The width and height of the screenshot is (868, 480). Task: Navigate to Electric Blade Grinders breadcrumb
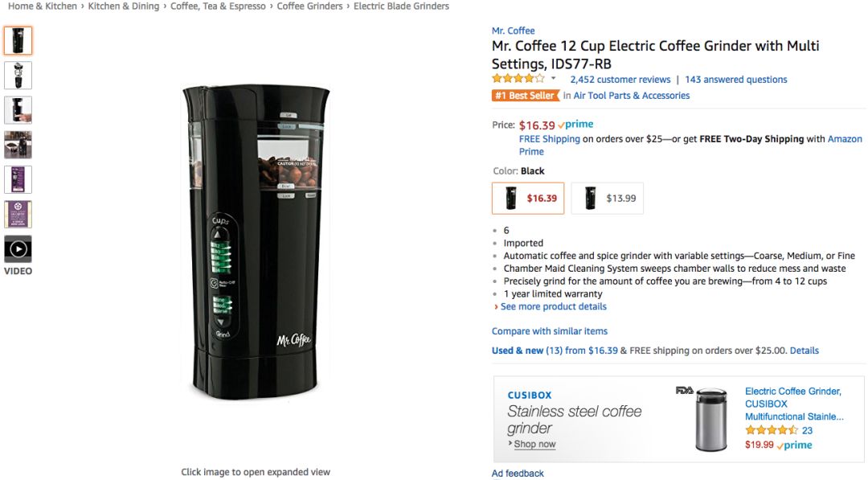coord(401,6)
